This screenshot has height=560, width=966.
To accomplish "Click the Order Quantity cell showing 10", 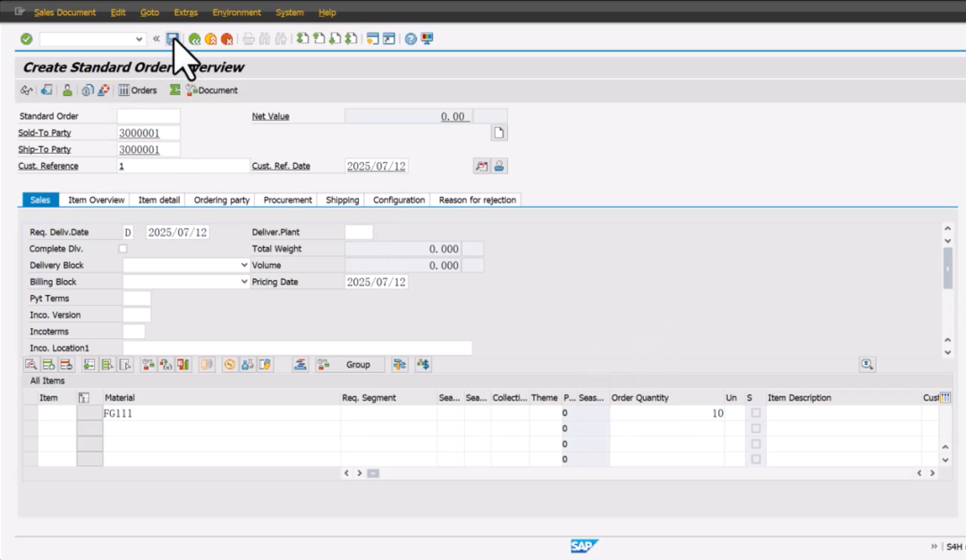I will 667,412.
